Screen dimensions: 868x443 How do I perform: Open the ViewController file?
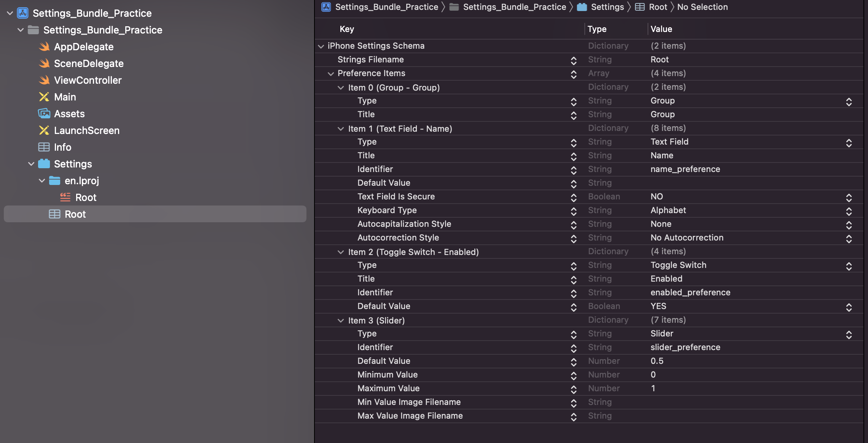pos(88,80)
